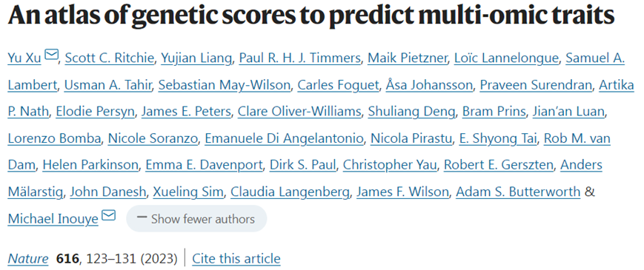Click the email envelope icon beside Michael Inouye
The height and width of the screenshot is (270, 644).
pos(108,215)
